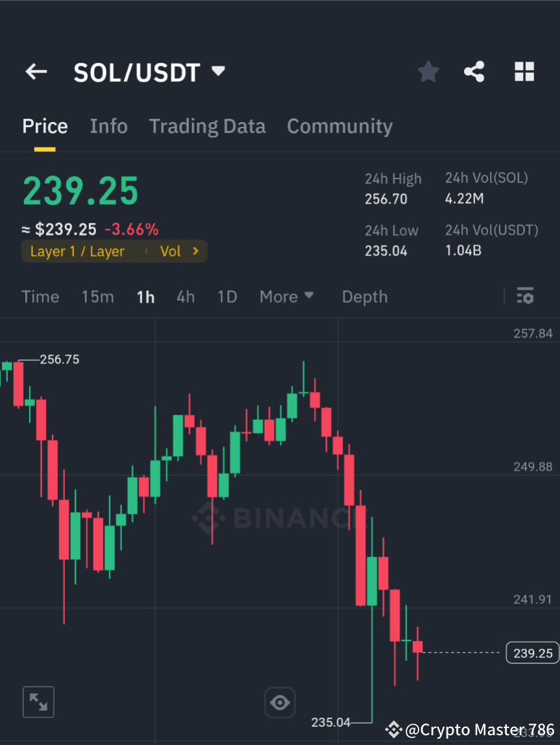Open the Community tab
Viewport: 560px width, 745px height.
(x=339, y=125)
